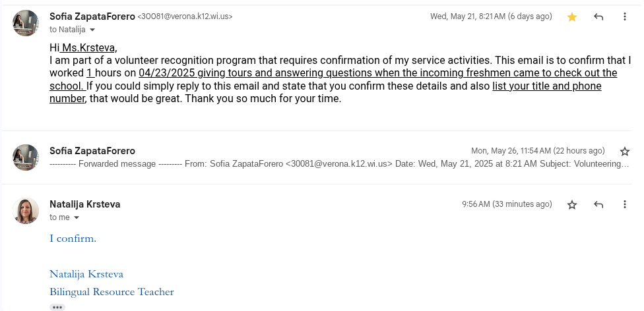This screenshot has height=311, width=644.
Task: Click Sofia ZapataForero's email address
Action: click(185, 16)
